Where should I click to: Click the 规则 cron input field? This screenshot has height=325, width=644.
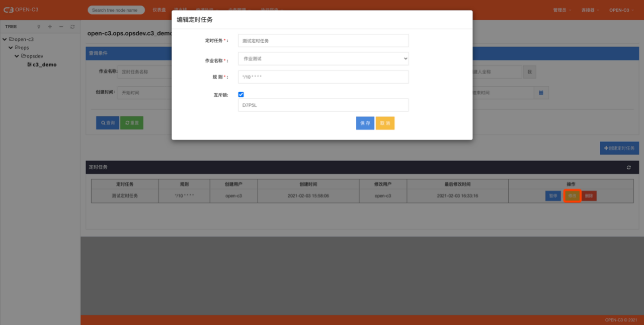(x=323, y=77)
